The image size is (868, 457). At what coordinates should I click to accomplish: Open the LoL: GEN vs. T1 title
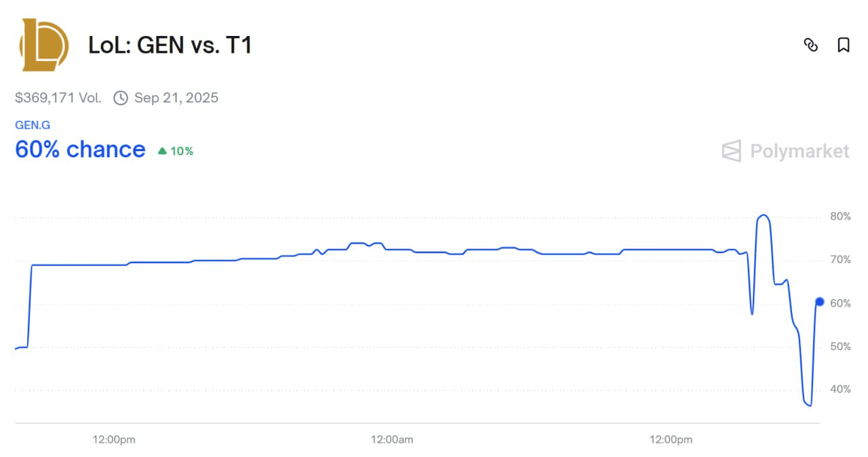click(x=170, y=45)
